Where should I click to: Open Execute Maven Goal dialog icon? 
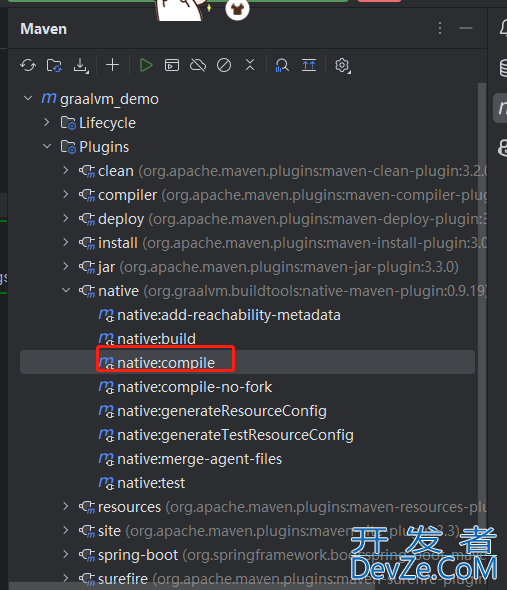(x=172, y=65)
